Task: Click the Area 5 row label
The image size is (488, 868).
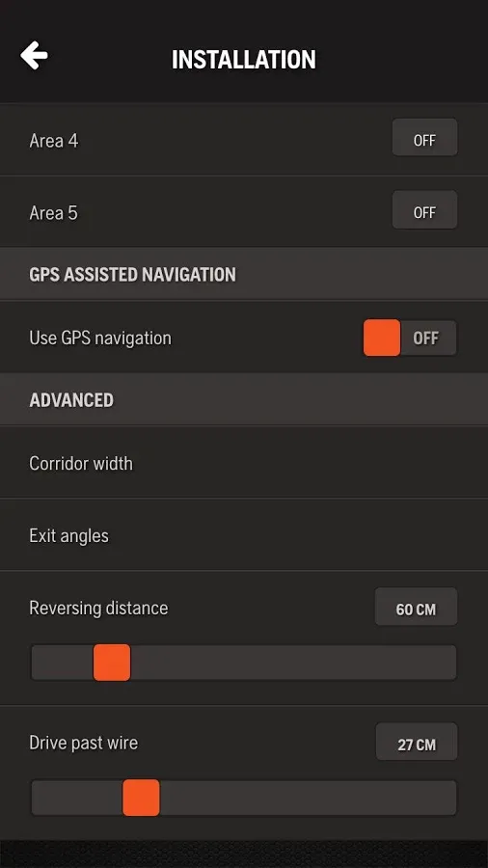Action: 54,213
